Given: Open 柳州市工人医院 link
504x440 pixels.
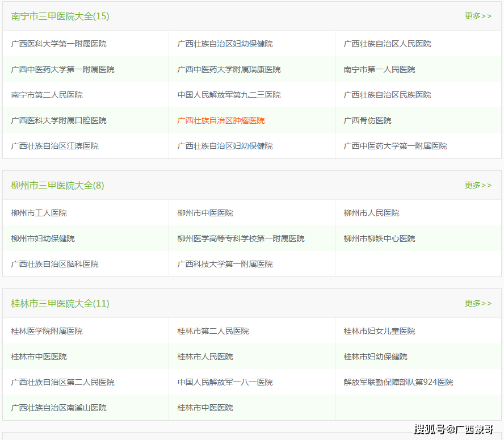Looking at the screenshot, I should tap(39, 213).
